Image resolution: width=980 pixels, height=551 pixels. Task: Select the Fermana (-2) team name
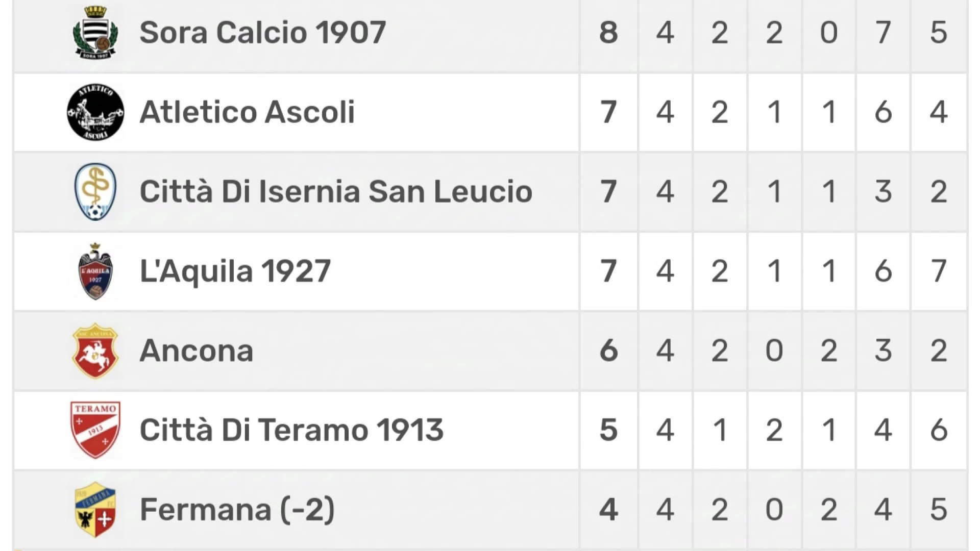(237, 510)
